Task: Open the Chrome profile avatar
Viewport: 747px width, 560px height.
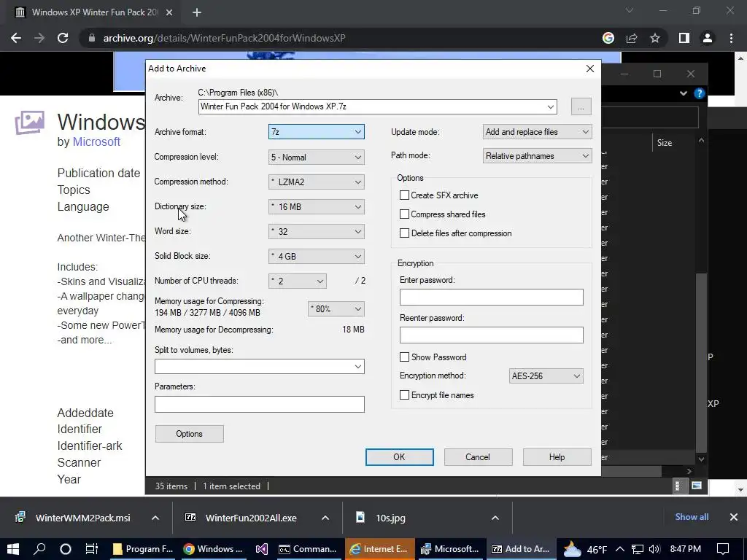Action: (708, 38)
